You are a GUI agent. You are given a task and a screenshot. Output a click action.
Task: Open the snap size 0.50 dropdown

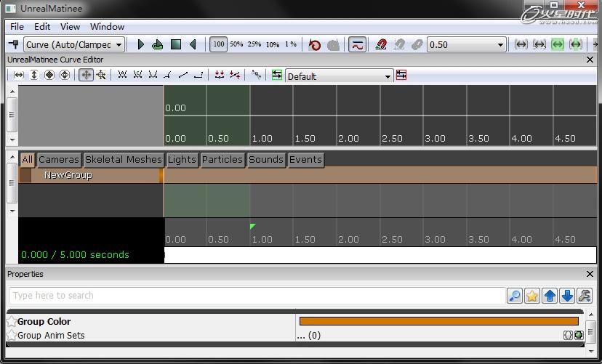point(467,44)
